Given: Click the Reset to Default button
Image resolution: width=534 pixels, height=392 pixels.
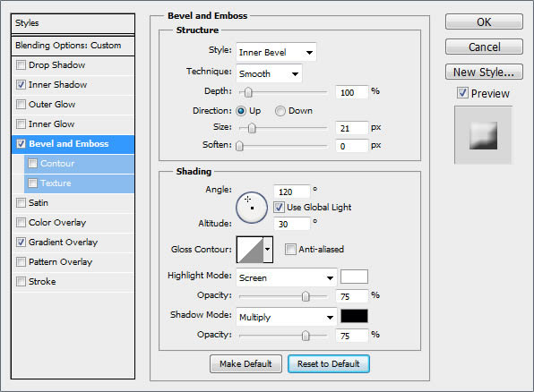Looking at the screenshot, I should pyautogui.click(x=329, y=363).
